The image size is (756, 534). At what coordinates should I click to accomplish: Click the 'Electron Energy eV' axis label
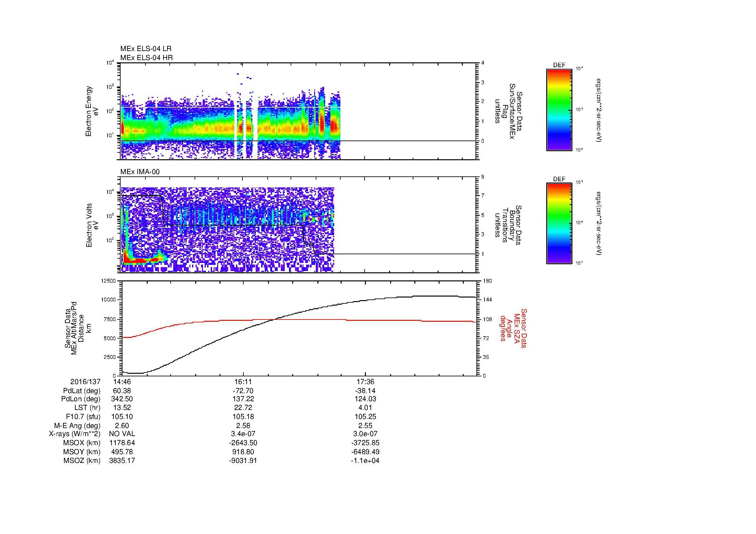[x=92, y=111]
